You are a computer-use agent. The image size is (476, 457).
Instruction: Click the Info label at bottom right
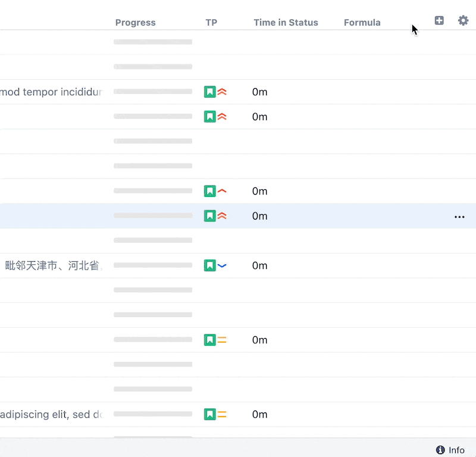(456, 450)
